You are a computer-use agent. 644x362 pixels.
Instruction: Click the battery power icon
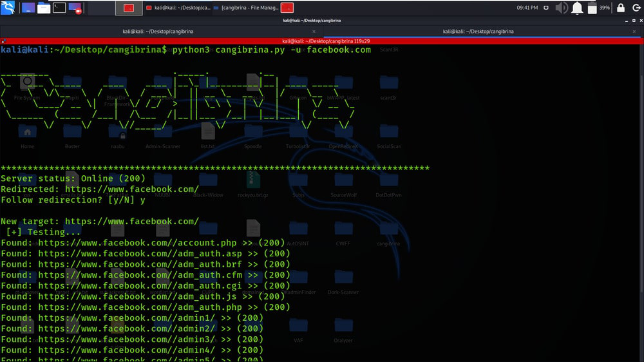[592, 8]
